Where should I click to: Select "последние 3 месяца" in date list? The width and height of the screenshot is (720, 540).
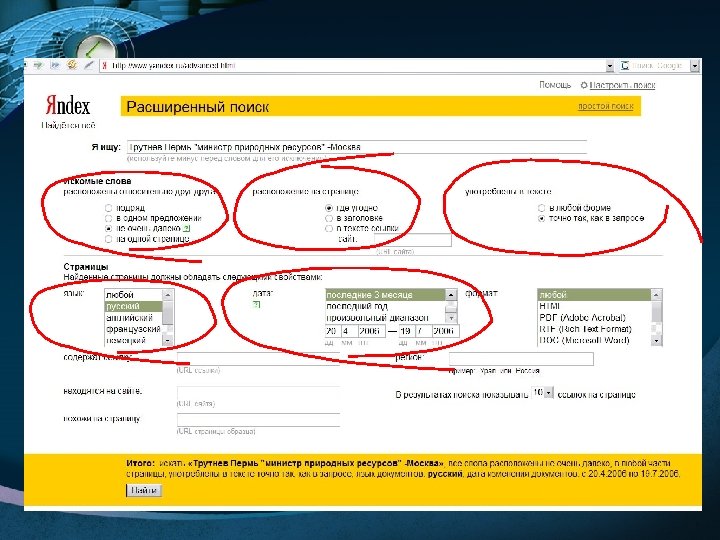(x=386, y=295)
